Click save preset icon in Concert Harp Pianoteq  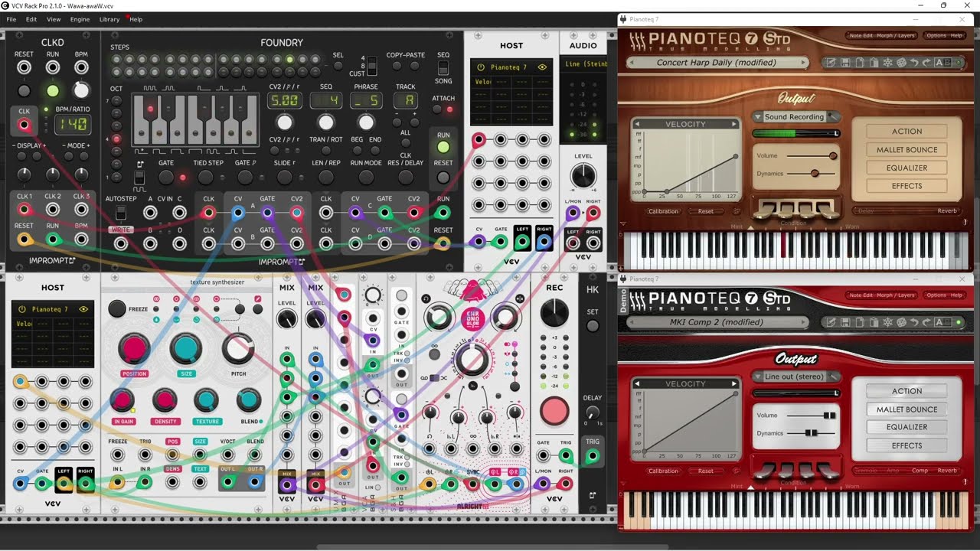click(x=845, y=63)
